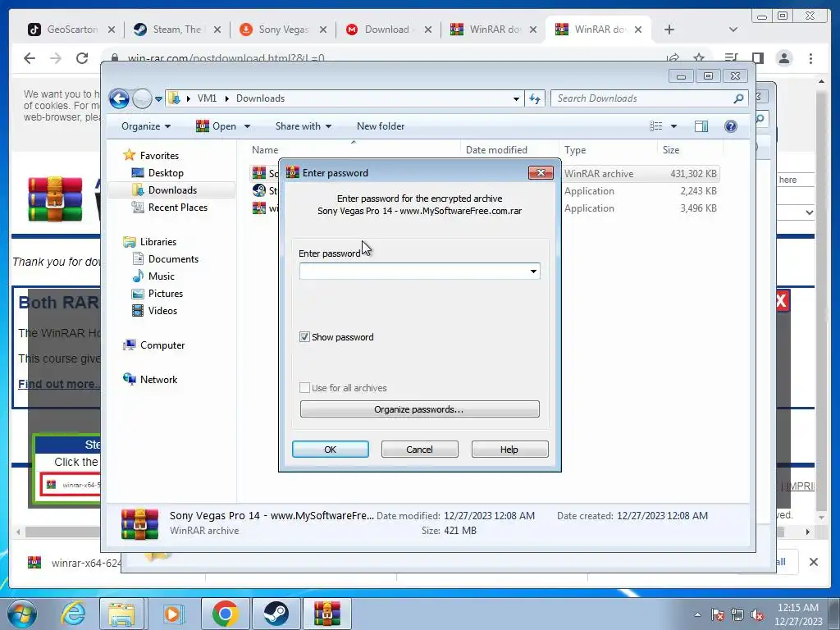This screenshot has height=630, width=840.
Task: Click the VM1 breadcrumb in address bar
Action: [x=207, y=98]
